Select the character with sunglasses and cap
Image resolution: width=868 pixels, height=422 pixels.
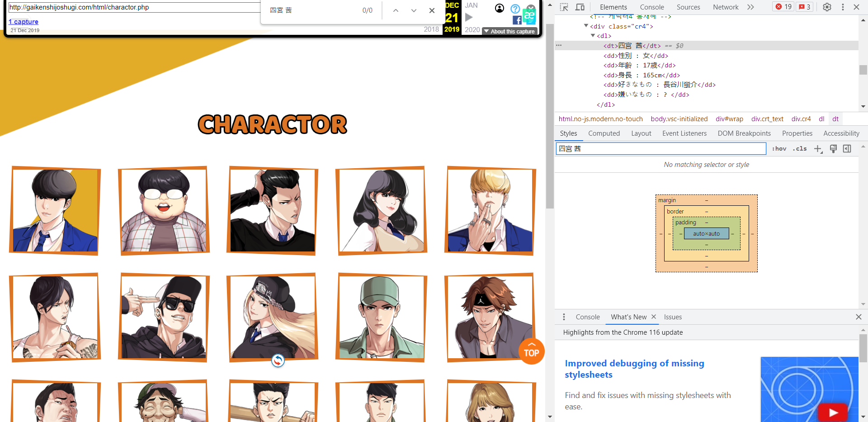[x=164, y=318]
